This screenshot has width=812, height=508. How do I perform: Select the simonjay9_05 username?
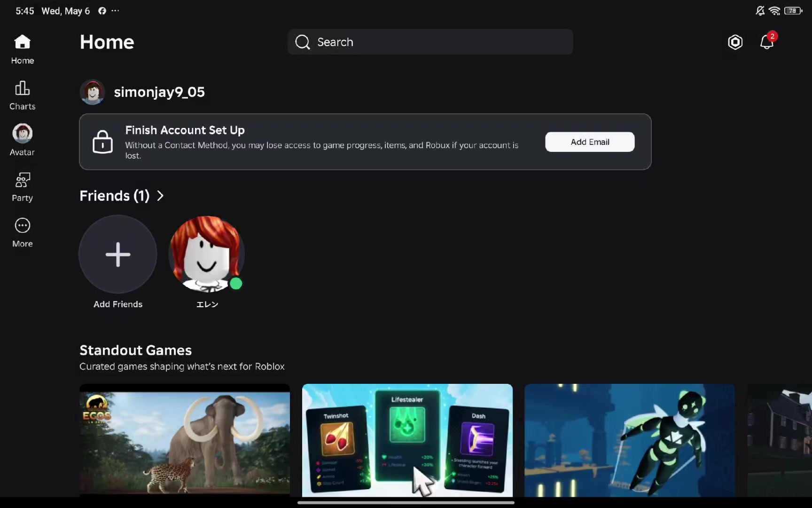click(159, 92)
